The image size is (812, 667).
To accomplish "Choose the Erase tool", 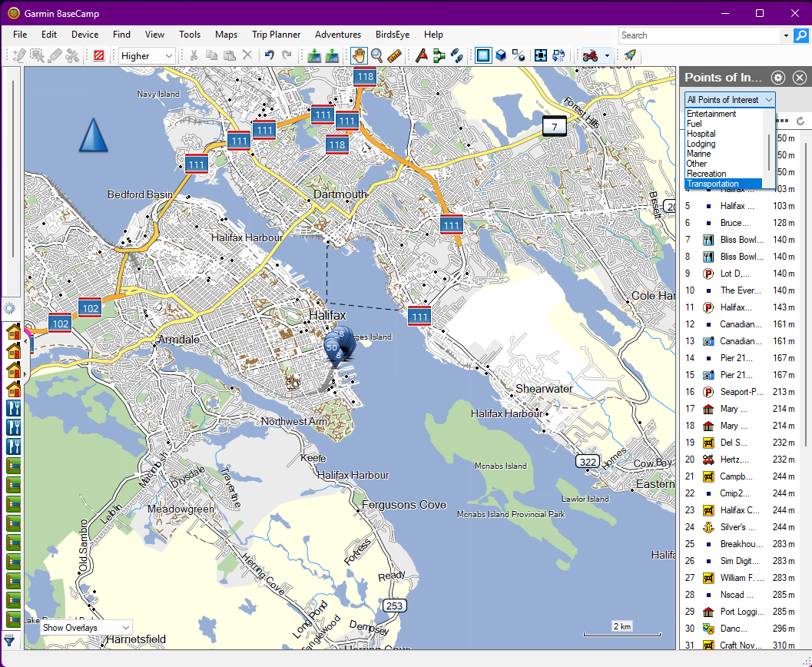I will coord(55,55).
